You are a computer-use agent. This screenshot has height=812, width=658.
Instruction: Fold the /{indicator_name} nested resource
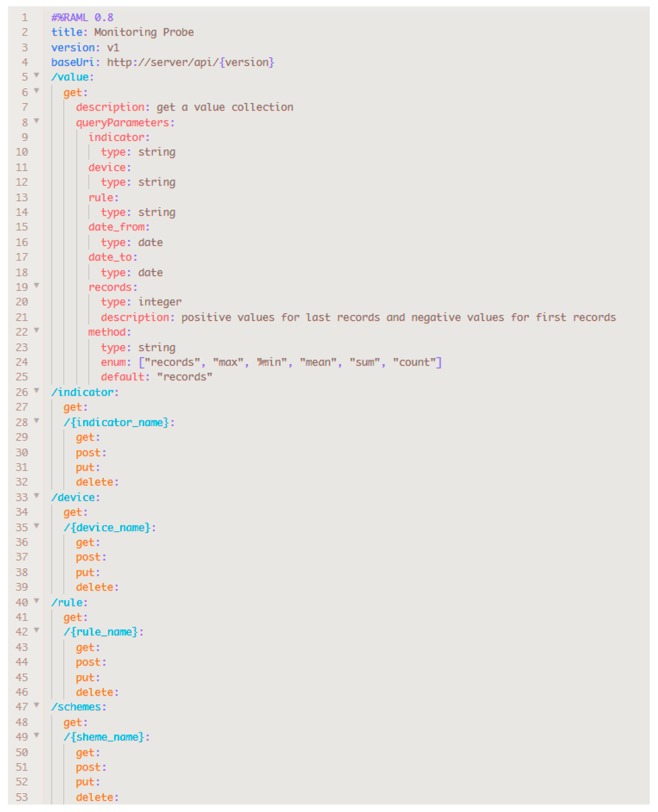point(37,421)
